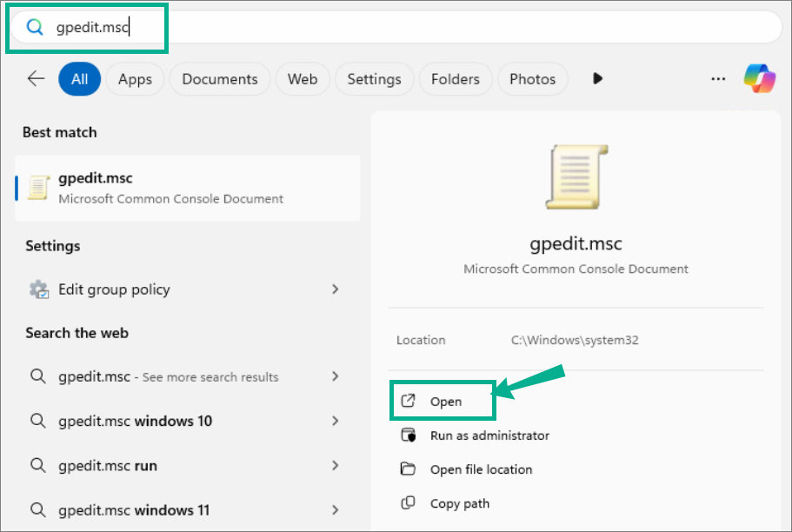Viewport: 792px width, 532px height.
Task: Open the Edit group policy setting
Action: tap(188, 289)
